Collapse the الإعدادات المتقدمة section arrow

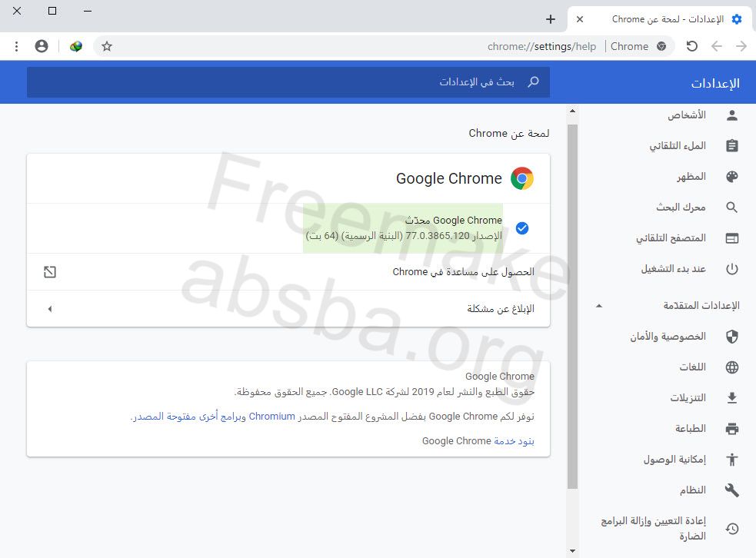pos(599,305)
